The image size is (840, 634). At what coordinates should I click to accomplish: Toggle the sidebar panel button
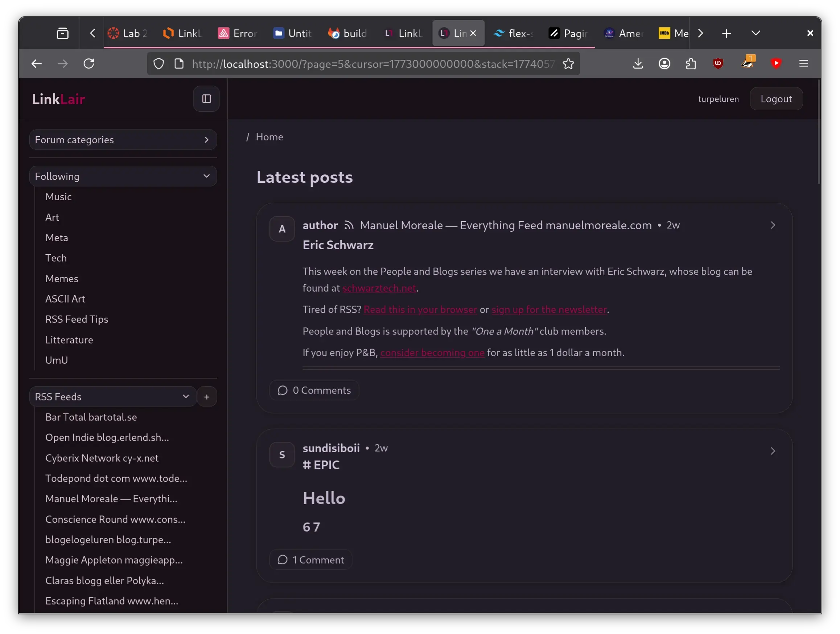coord(206,99)
